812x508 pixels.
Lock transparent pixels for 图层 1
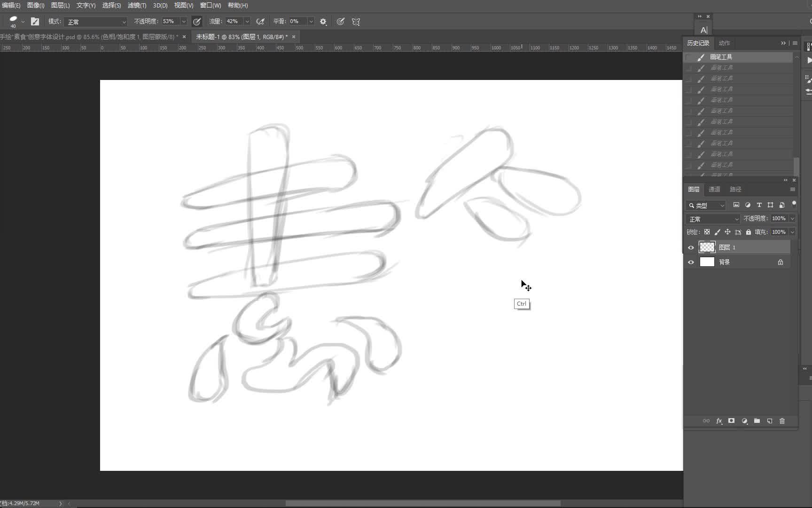pyautogui.click(x=707, y=232)
